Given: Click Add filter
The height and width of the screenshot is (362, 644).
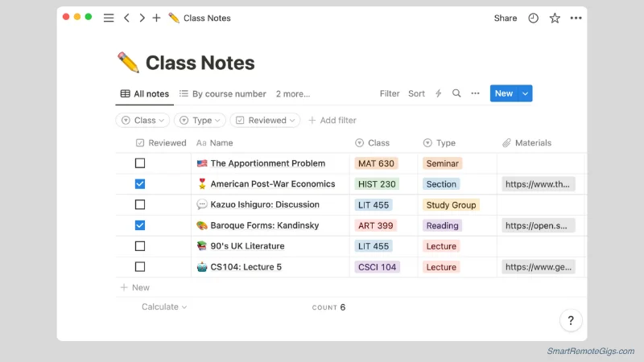Looking at the screenshot, I should coord(332,120).
